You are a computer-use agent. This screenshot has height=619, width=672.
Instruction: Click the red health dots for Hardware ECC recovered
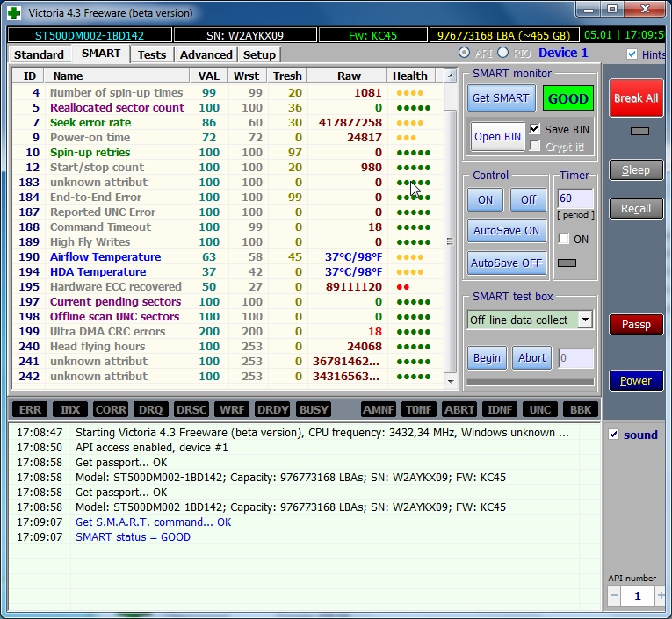[x=403, y=287]
